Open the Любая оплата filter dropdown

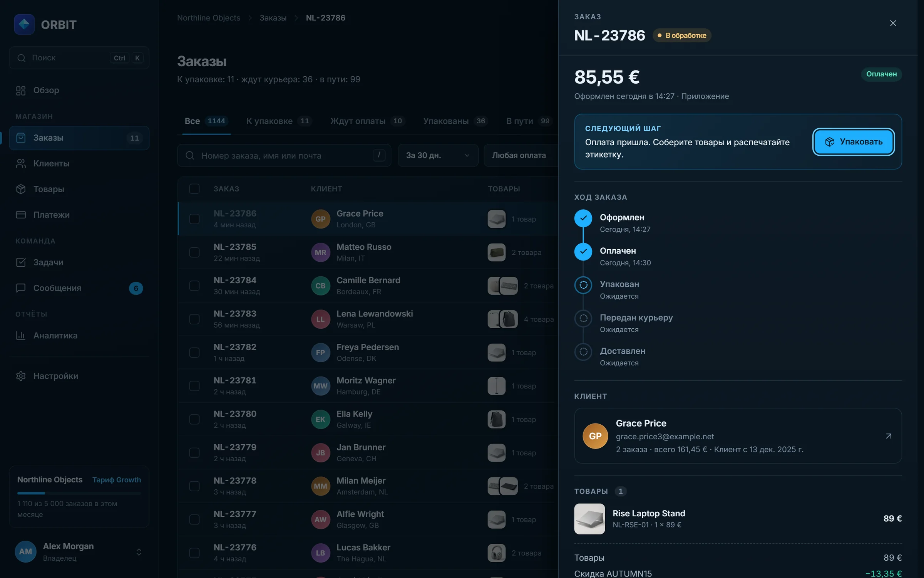point(521,155)
